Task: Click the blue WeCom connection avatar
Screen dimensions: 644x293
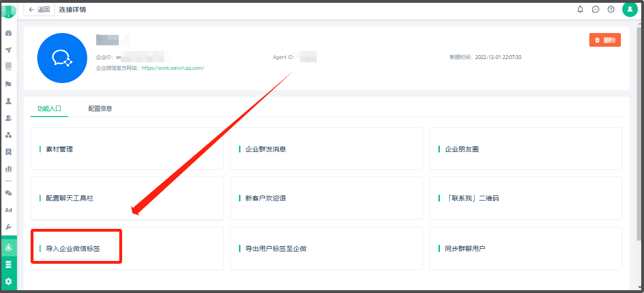Action: (x=62, y=58)
